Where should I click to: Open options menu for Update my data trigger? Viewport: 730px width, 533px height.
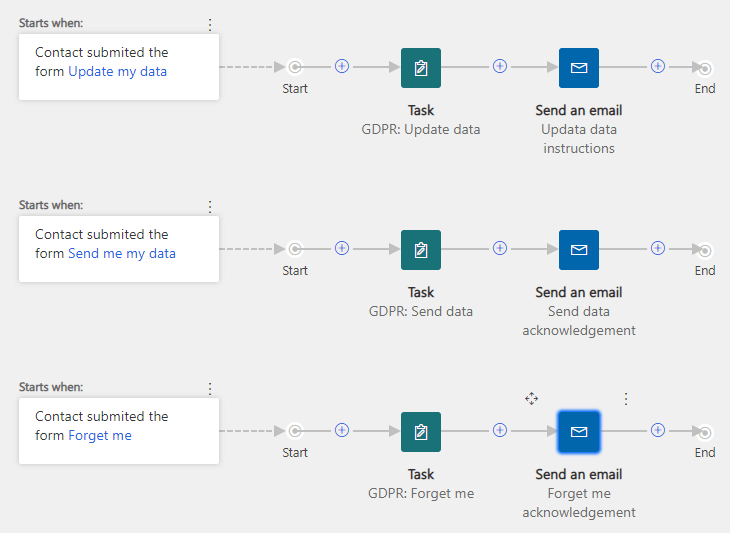(x=209, y=25)
